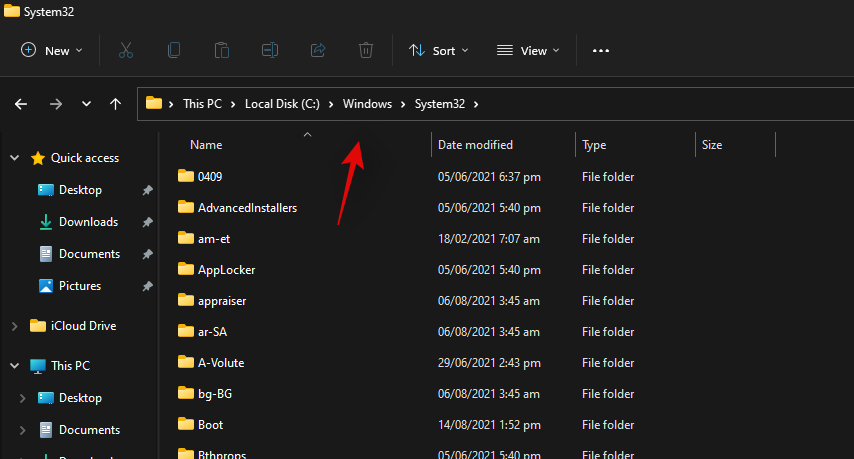This screenshot has width=854, height=459.
Task: Open the New item dropdown
Action: [52, 50]
